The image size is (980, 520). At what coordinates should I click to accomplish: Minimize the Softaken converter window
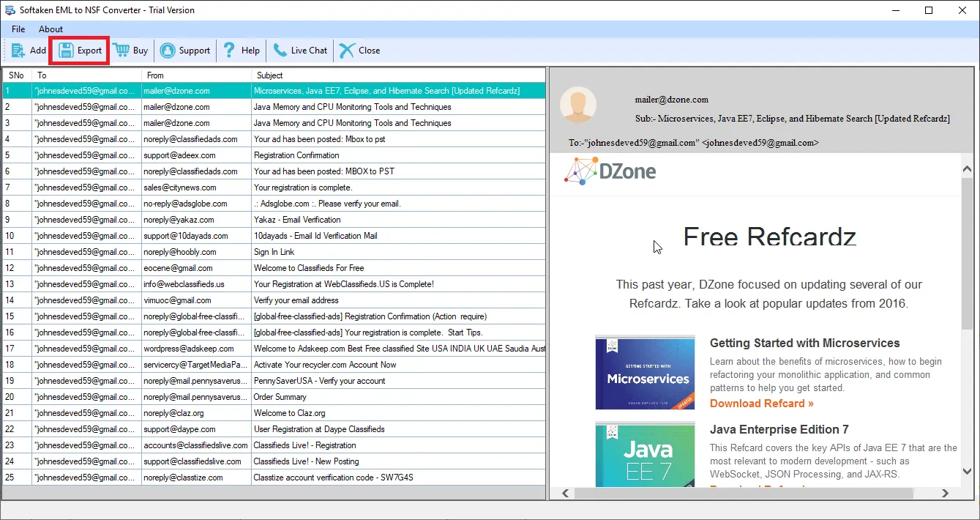[x=895, y=10]
